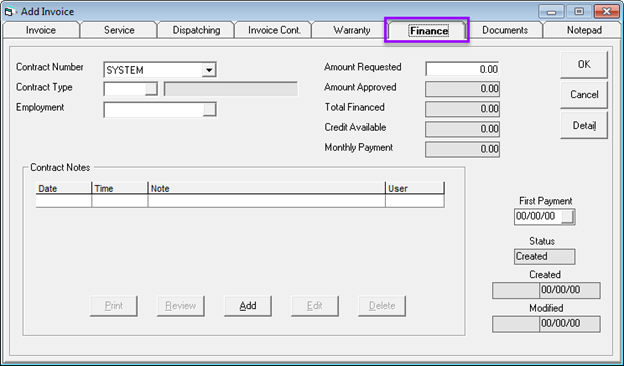624x366 pixels.
Task: Open the First Payment date picker button
Action: point(568,217)
